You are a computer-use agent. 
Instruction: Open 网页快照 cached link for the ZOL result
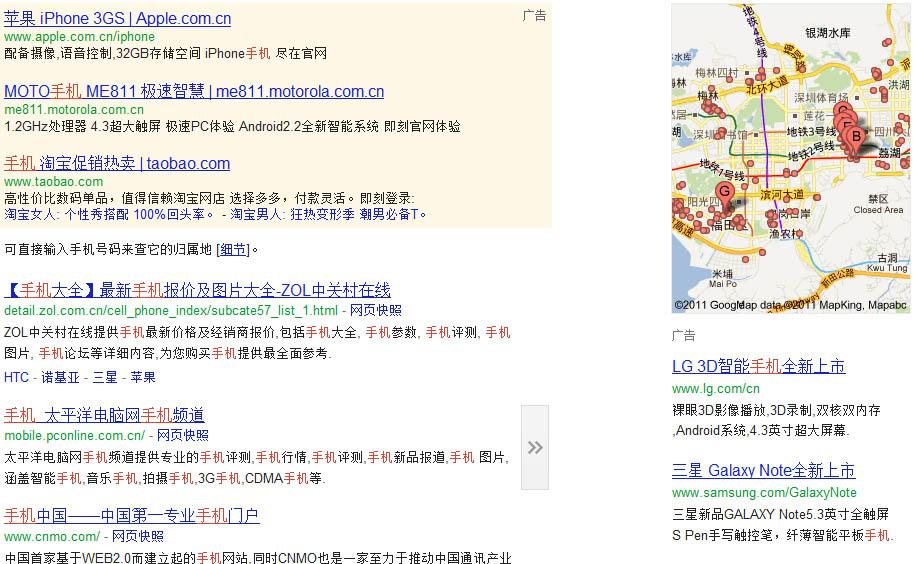pyautogui.click(x=376, y=310)
